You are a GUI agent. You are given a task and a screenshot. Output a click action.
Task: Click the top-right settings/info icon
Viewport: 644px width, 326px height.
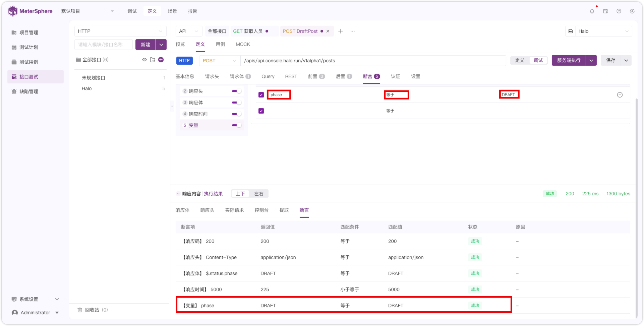pyautogui.click(x=632, y=11)
